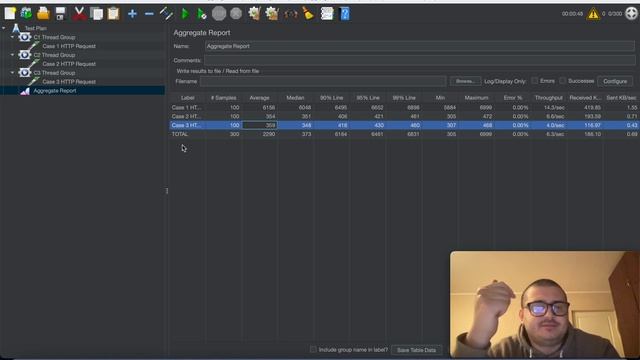Select C2 Thread Group gear icon
The width and height of the screenshot is (640, 360).
point(24,55)
